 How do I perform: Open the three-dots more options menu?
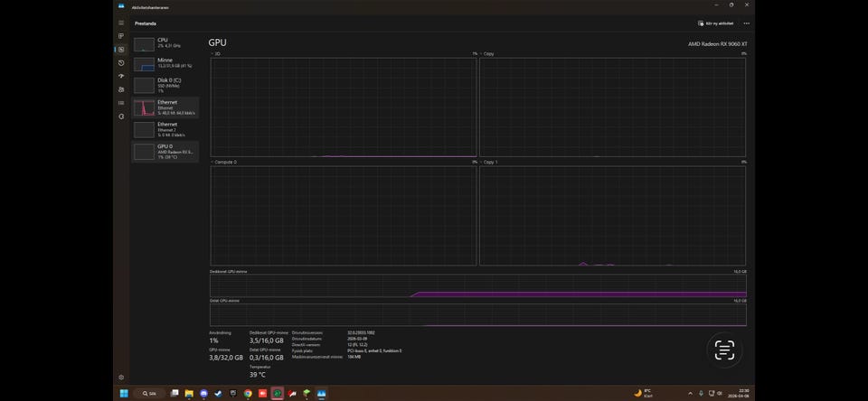click(746, 23)
